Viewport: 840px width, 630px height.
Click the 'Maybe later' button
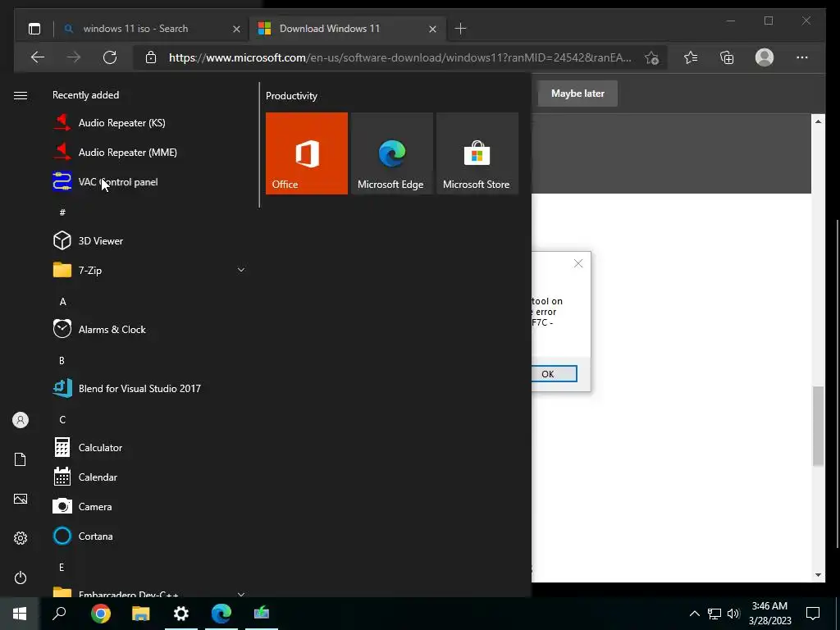577,94
